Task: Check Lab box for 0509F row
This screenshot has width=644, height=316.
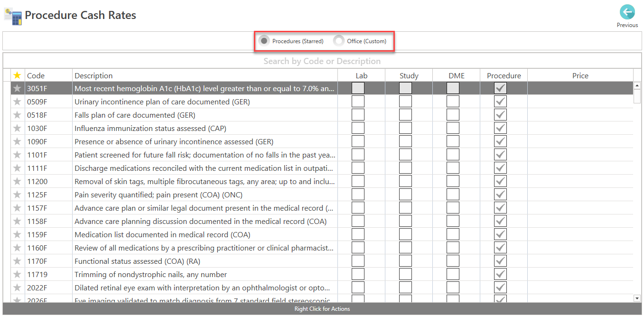Action: 358,102
